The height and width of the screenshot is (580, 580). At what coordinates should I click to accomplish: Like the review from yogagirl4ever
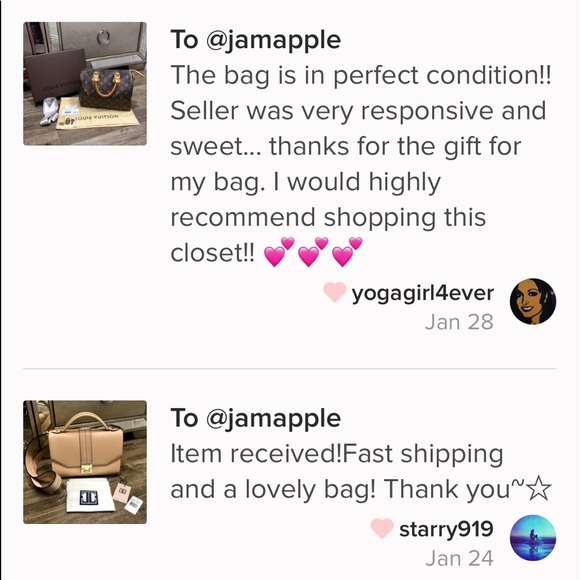tap(335, 292)
